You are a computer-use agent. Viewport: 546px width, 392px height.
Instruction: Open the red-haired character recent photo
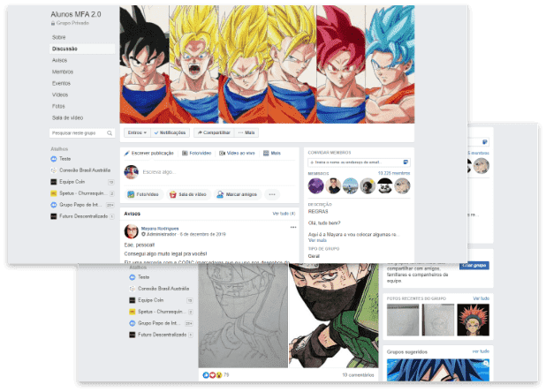point(473,320)
